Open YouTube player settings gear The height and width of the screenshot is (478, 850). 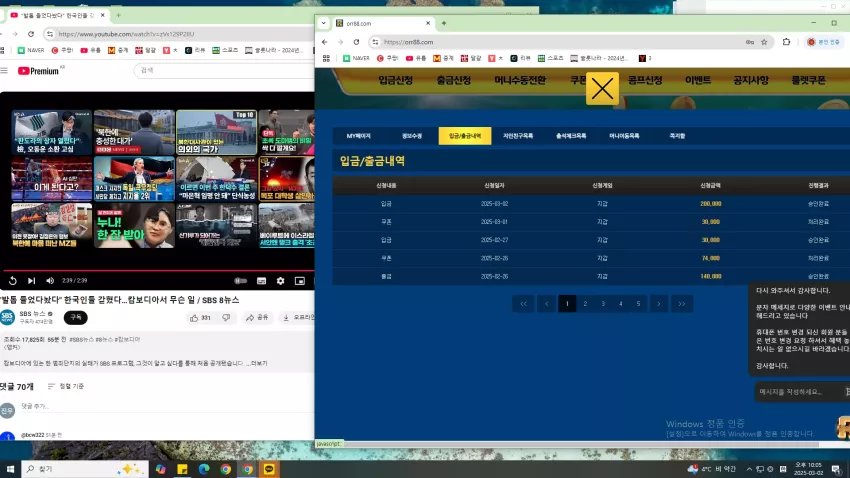tap(280, 281)
